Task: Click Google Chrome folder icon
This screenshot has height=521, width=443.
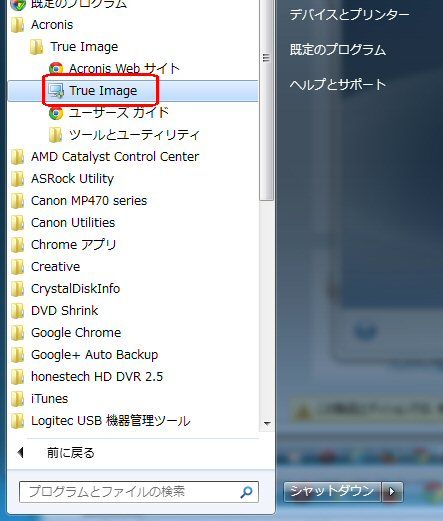Action: tap(18, 333)
